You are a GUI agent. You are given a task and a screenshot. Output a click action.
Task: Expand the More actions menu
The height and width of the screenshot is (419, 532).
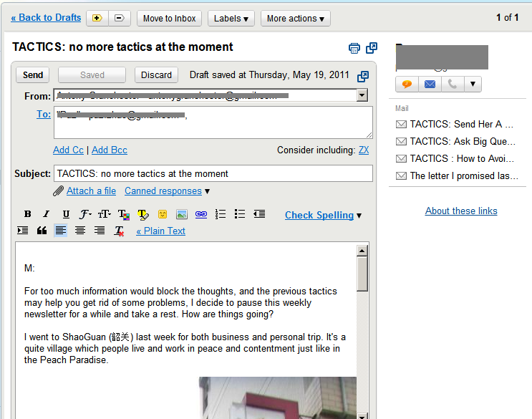point(295,19)
